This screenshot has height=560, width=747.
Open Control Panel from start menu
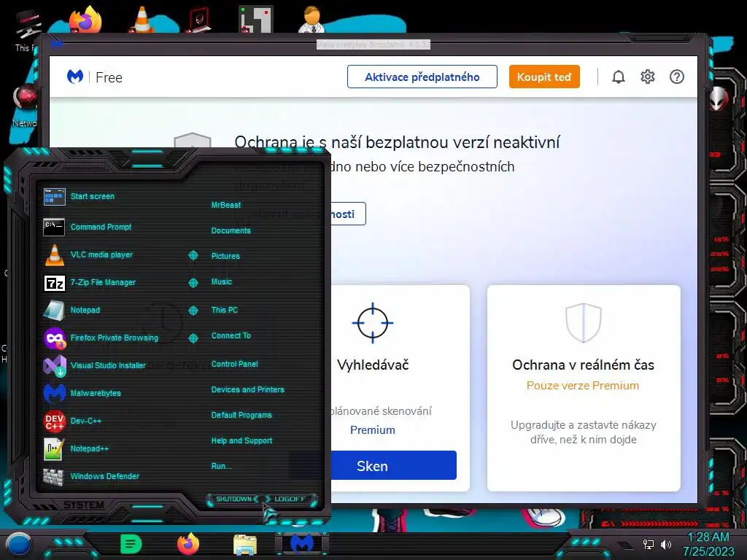click(x=234, y=364)
